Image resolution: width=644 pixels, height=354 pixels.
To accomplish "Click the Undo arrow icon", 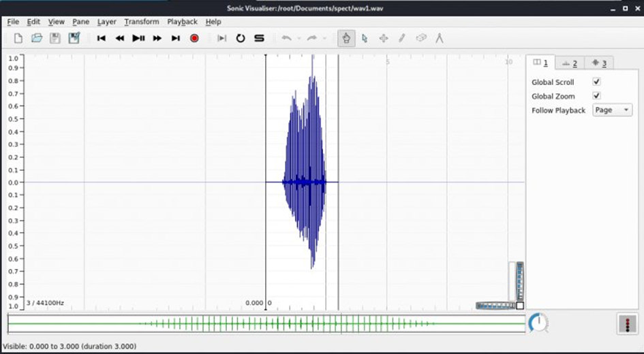I will (286, 38).
